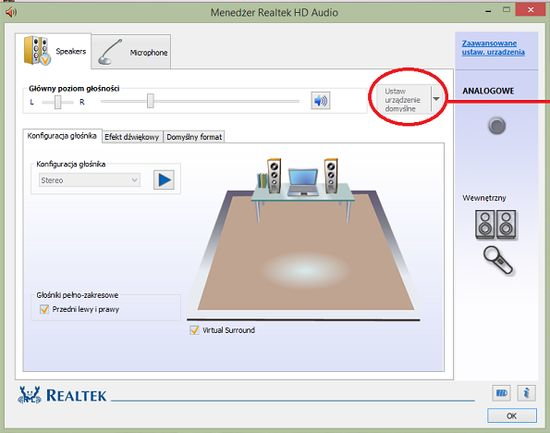Confirm with the OK button
This screenshot has width=550, height=433.
pyautogui.click(x=512, y=416)
